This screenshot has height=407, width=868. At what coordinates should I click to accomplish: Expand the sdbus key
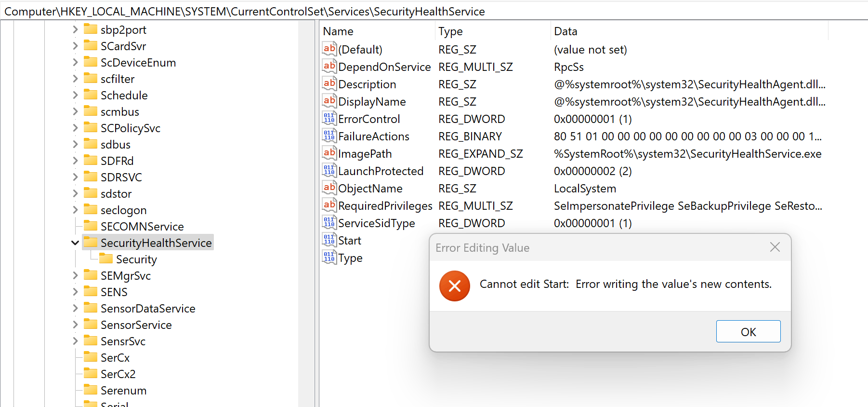(x=75, y=144)
